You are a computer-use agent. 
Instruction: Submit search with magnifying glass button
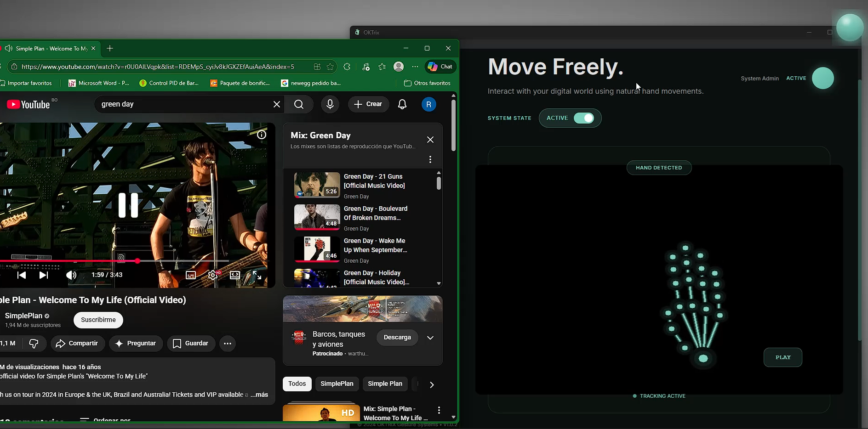tap(299, 104)
